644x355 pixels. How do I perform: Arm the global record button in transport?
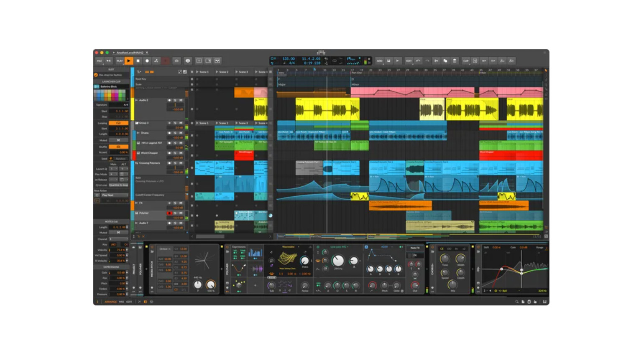[147, 61]
